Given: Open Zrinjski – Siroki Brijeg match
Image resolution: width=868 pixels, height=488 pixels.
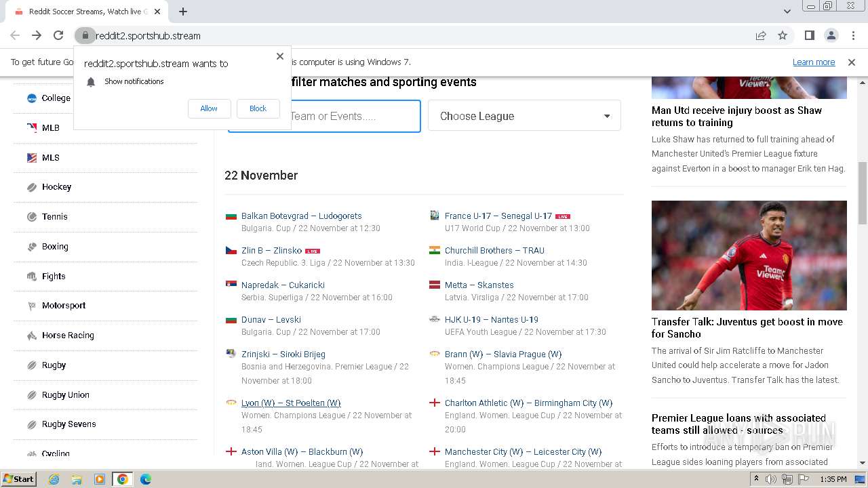Looking at the screenshot, I should click(283, 354).
